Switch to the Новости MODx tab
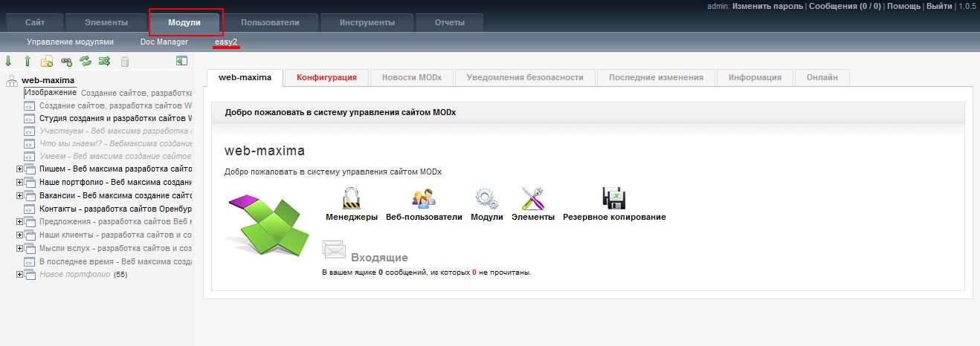Viewport: 980px width, 346px height. click(412, 77)
